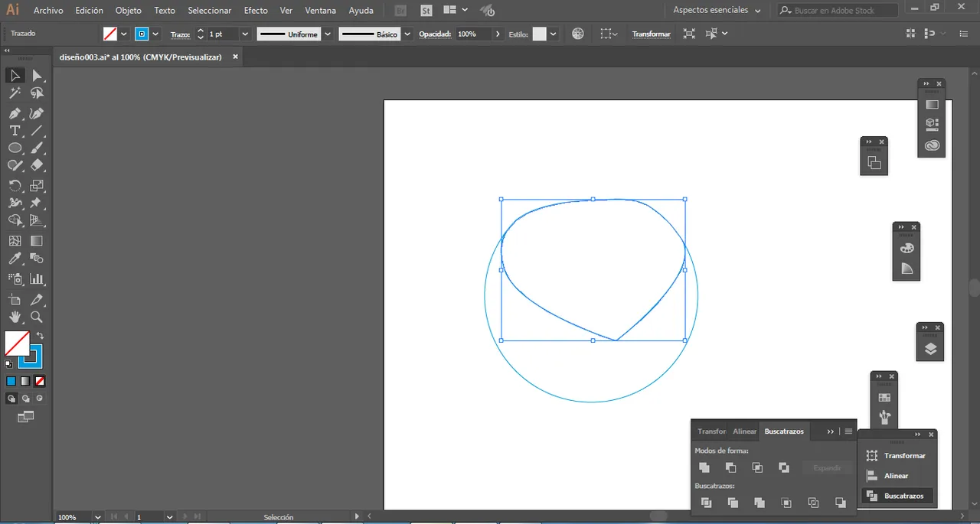Open the Aspectos esenciales workspace dropdown
This screenshot has width=980, height=524.
pyautogui.click(x=717, y=11)
